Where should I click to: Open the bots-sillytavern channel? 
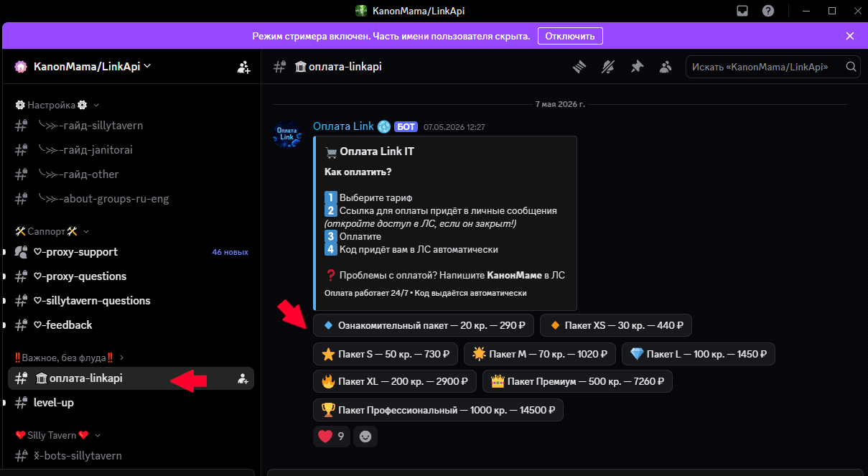(x=131, y=456)
